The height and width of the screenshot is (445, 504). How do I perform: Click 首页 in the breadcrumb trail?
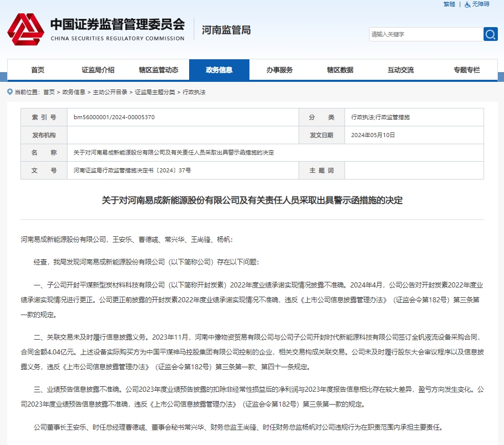click(x=49, y=92)
